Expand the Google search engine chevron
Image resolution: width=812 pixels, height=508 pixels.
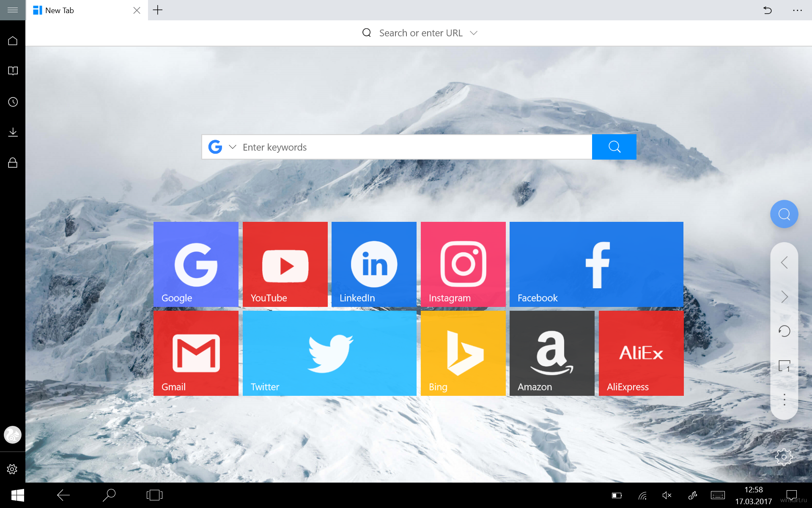[x=232, y=147]
